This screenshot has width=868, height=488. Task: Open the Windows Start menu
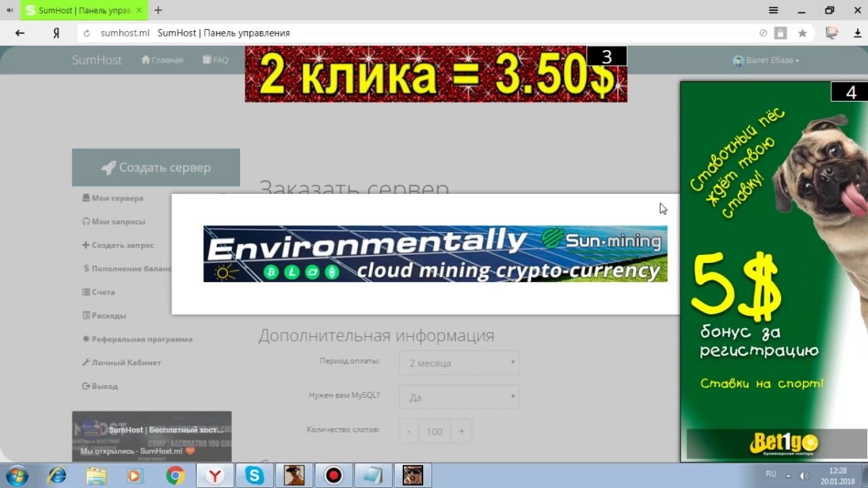[x=16, y=475]
